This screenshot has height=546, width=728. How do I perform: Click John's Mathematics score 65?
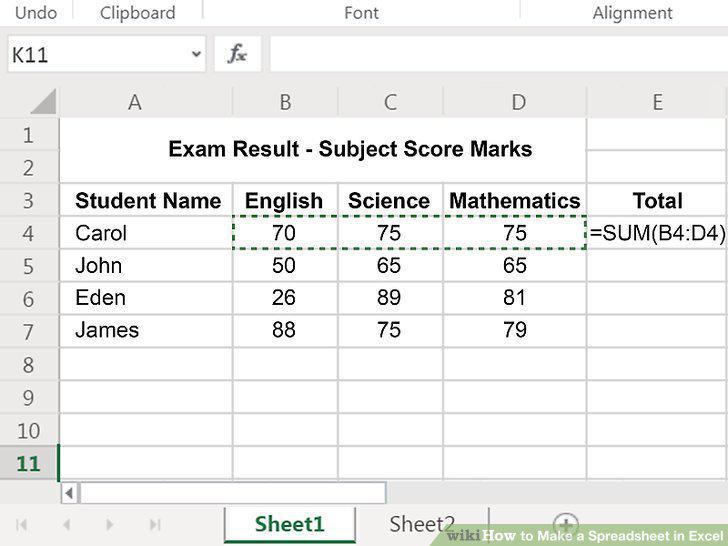[515, 266]
